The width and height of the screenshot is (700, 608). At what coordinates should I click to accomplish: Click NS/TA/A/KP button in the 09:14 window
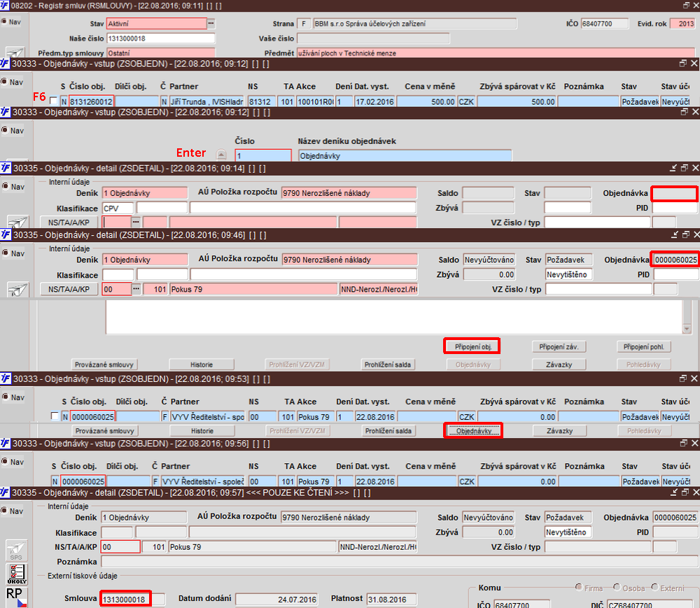click(x=69, y=222)
